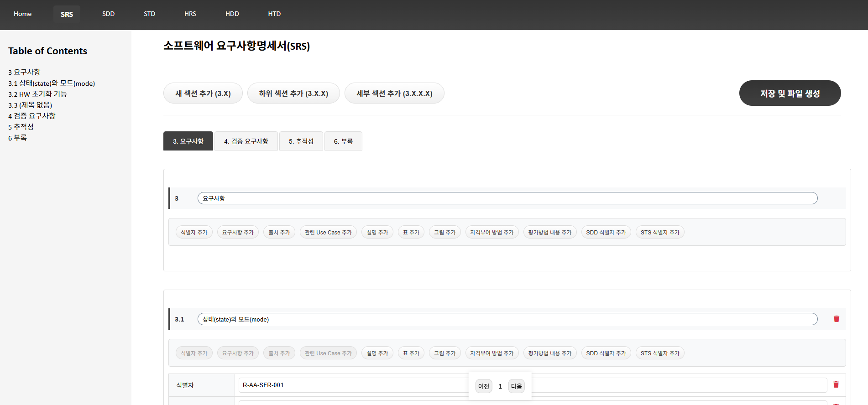Open the HRS page

(x=190, y=14)
